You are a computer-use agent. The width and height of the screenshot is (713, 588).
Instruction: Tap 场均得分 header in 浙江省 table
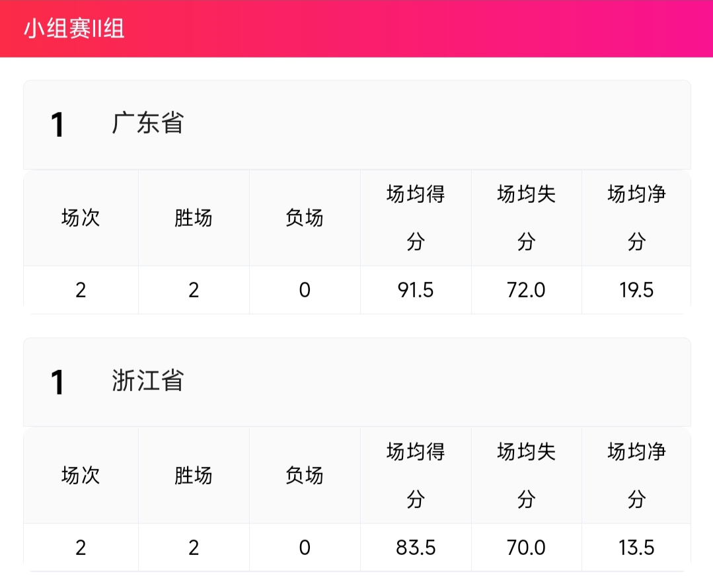point(416,476)
